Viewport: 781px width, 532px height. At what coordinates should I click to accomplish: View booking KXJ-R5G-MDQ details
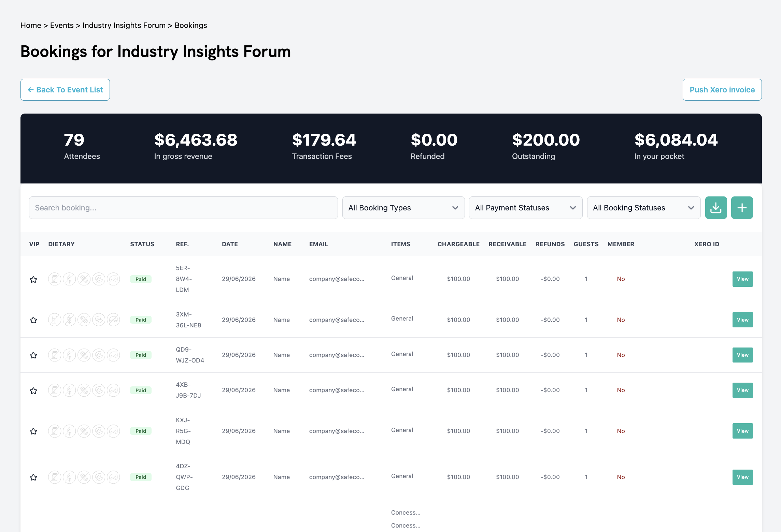[x=742, y=431]
